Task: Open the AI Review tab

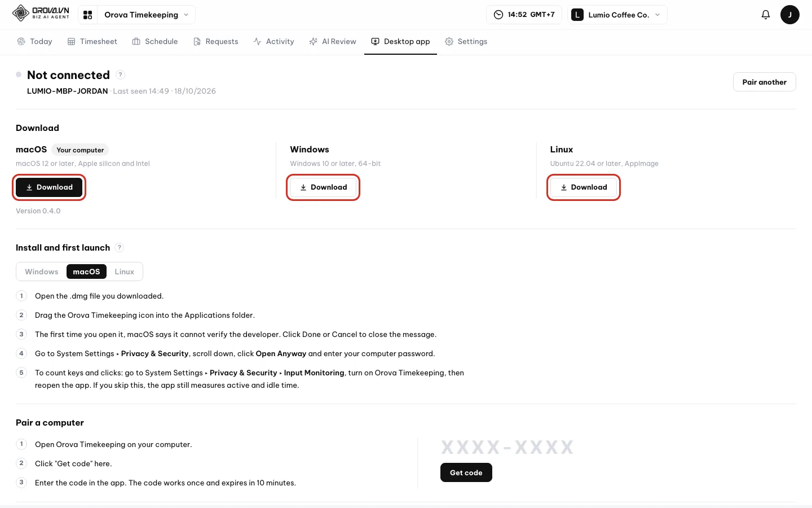Action: pyautogui.click(x=333, y=41)
